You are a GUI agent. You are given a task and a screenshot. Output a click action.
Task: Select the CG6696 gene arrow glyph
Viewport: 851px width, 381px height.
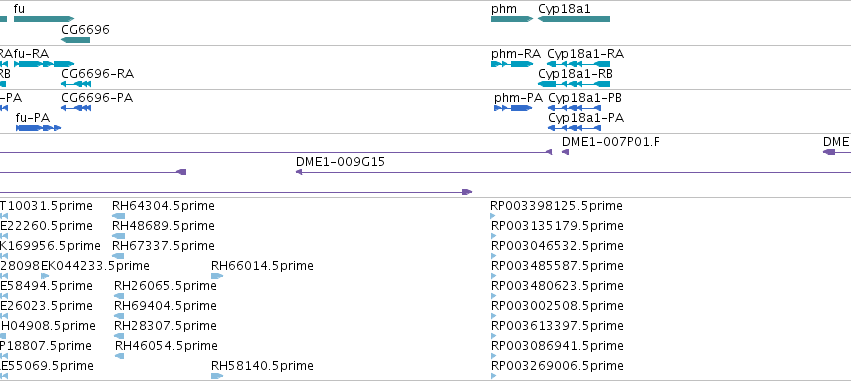pyautogui.click(x=75, y=40)
